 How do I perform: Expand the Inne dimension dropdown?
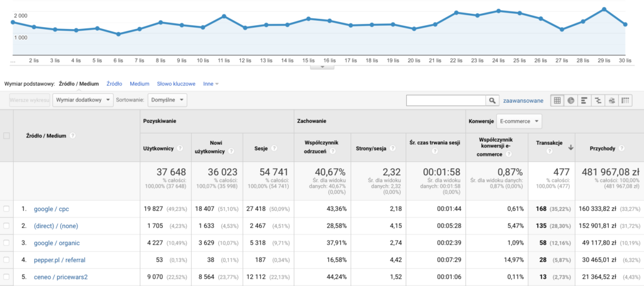211,84
